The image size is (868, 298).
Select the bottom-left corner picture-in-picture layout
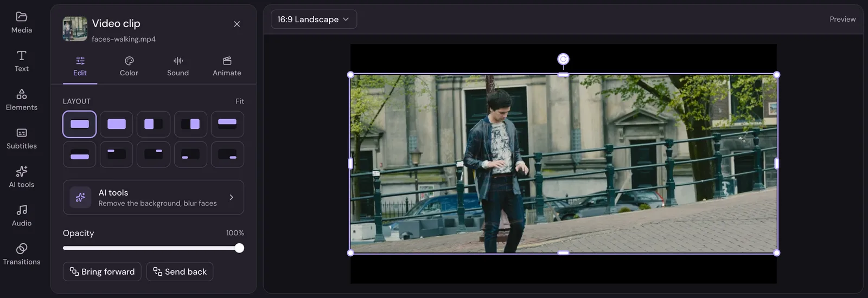(x=190, y=154)
